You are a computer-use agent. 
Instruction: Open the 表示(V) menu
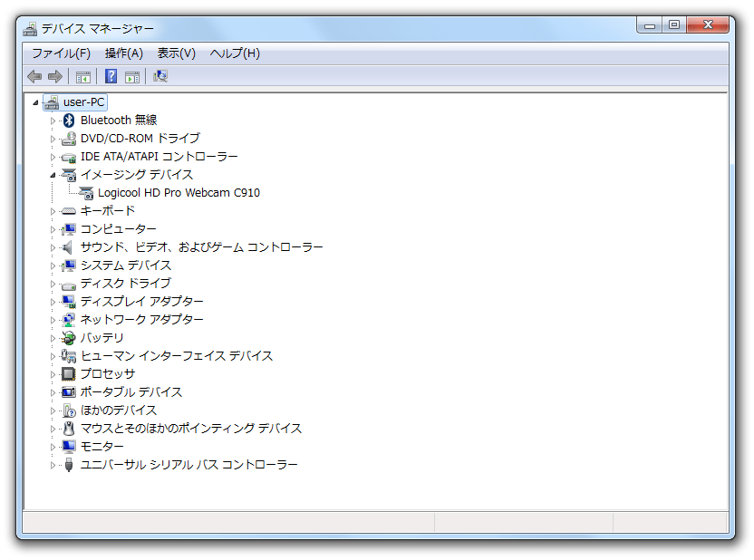click(x=177, y=53)
